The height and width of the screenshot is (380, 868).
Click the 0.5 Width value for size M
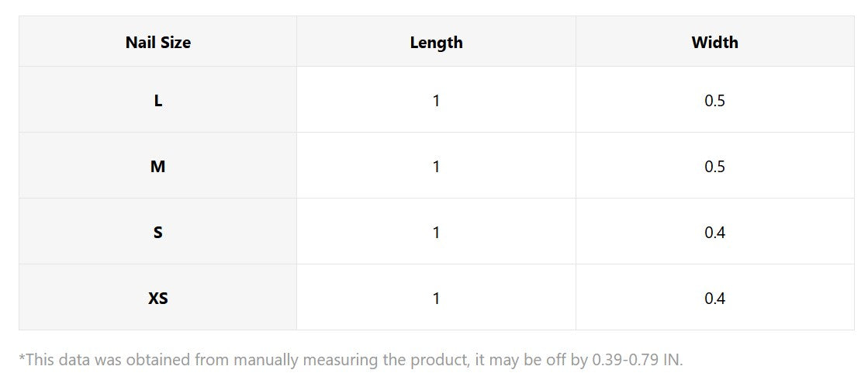pyautogui.click(x=714, y=167)
